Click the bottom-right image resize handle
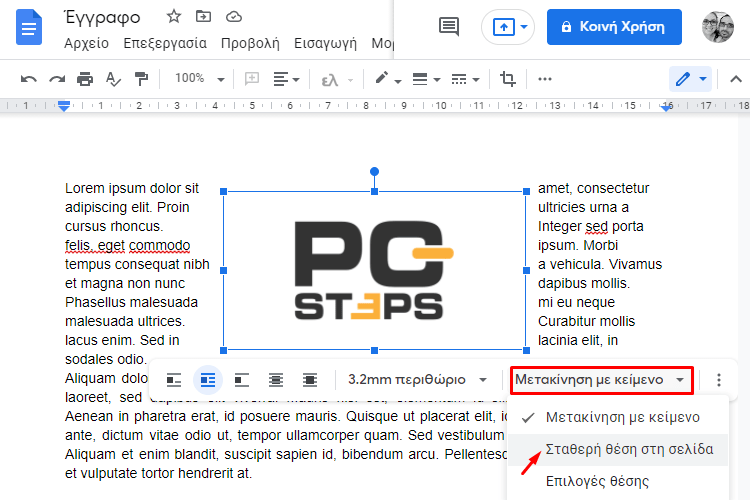The image size is (750, 500). point(527,350)
